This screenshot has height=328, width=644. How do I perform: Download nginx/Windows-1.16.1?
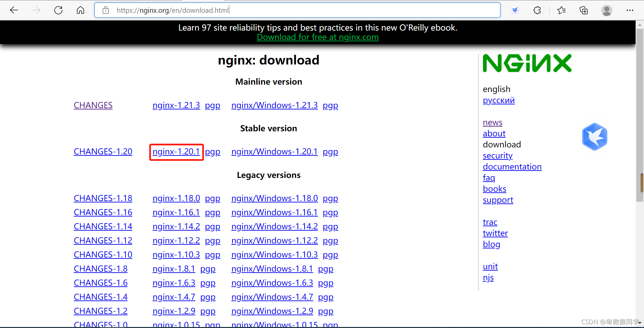274,213
